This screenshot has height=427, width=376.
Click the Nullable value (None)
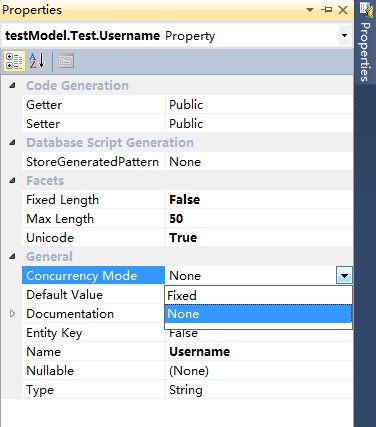coord(189,371)
